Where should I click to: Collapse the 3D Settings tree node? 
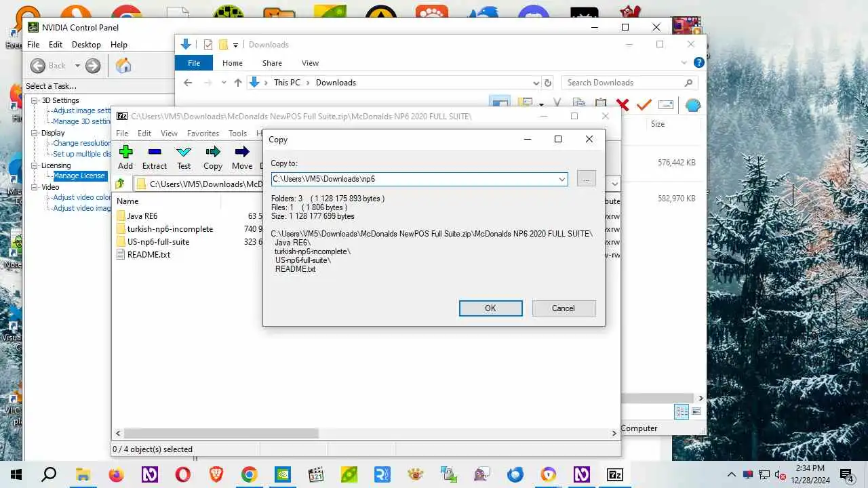click(35, 100)
